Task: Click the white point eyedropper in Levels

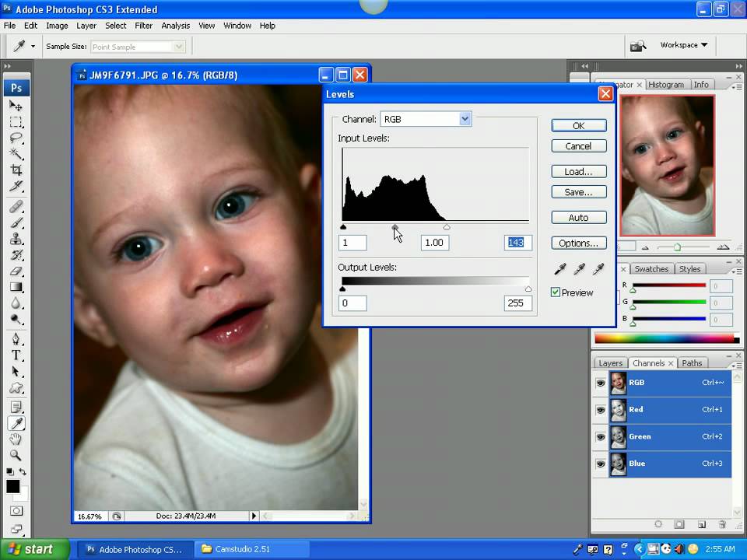Action: pyautogui.click(x=598, y=269)
